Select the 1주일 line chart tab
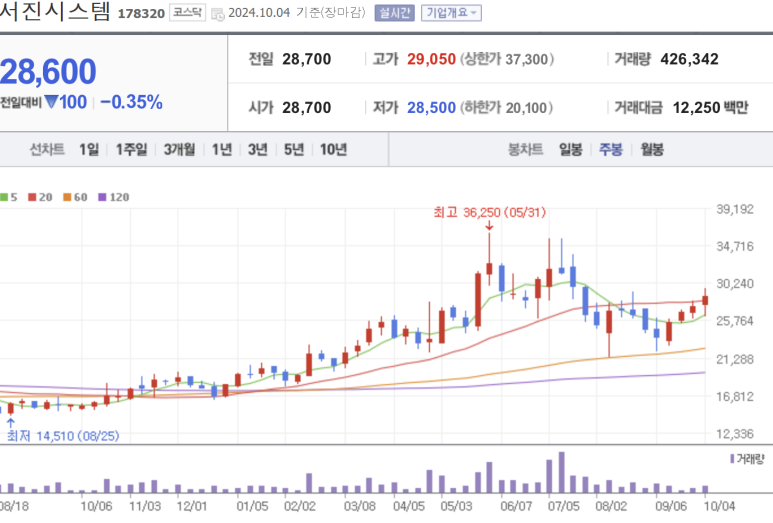This screenshot has height=523, width=773. coord(131,149)
